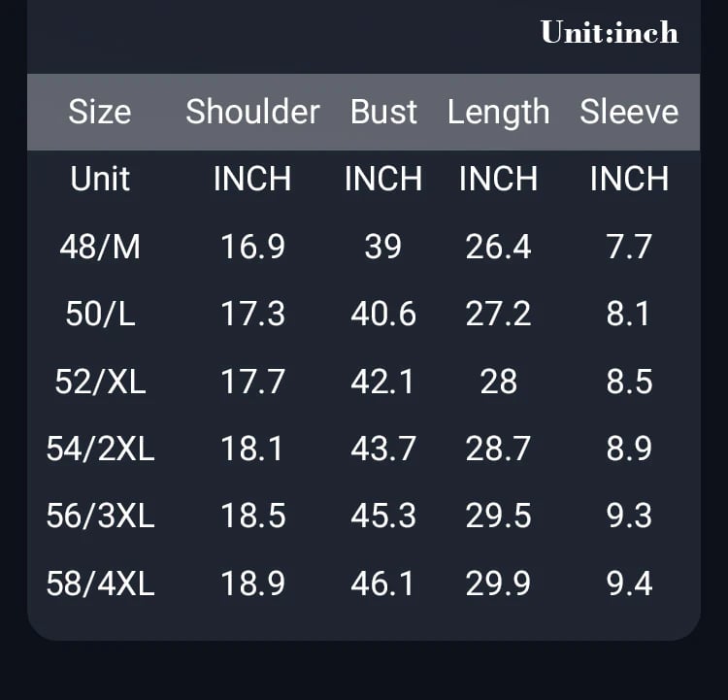Click the Bust column header
The width and height of the screenshot is (728, 700).
(383, 113)
